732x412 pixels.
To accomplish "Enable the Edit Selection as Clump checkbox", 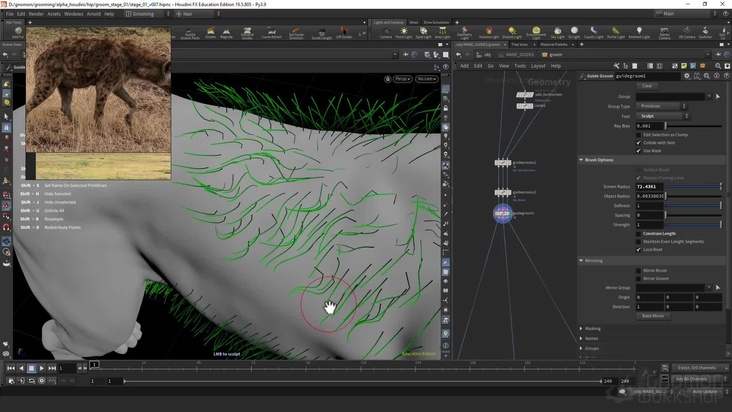I will tap(638, 134).
